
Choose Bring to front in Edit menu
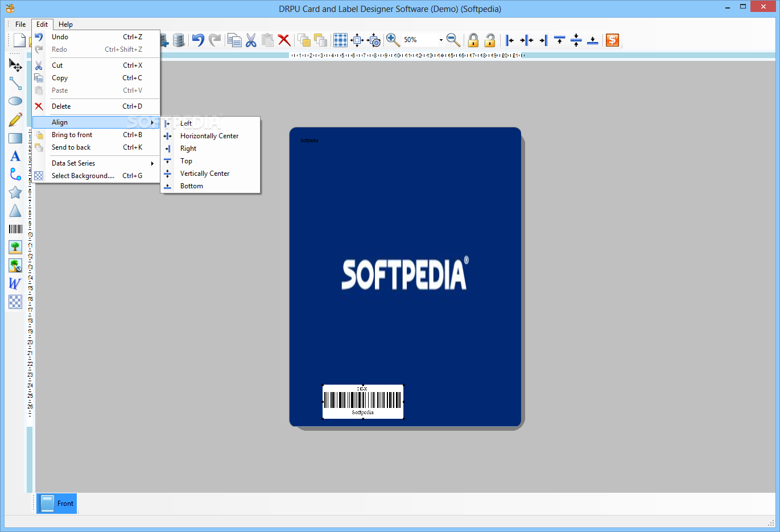[x=96, y=135]
